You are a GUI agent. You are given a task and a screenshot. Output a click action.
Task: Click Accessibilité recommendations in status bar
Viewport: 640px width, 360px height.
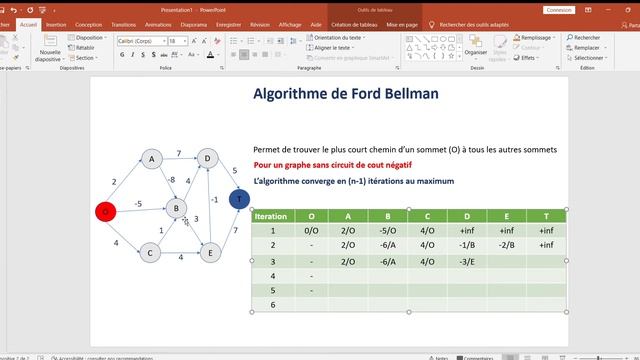[x=102, y=358]
